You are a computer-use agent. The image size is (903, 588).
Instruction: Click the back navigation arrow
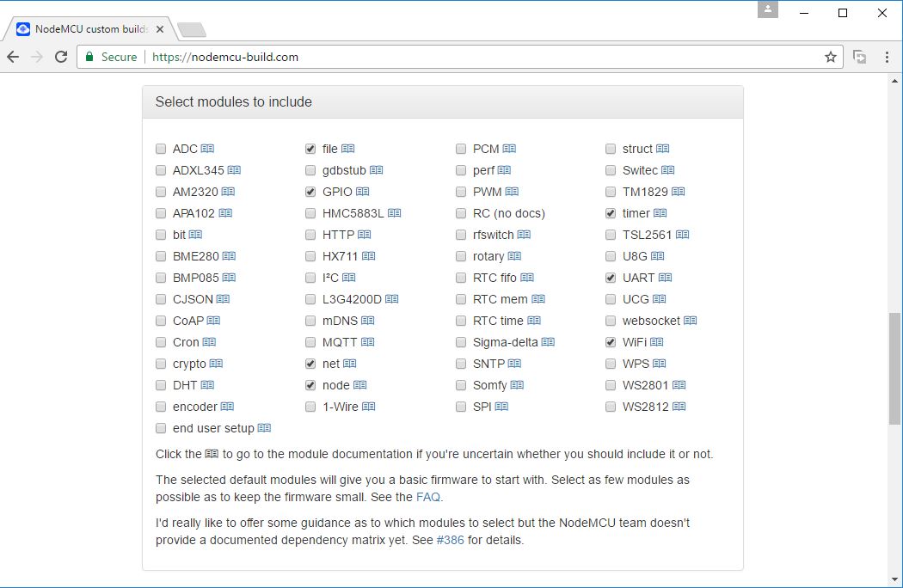click(13, 57)
